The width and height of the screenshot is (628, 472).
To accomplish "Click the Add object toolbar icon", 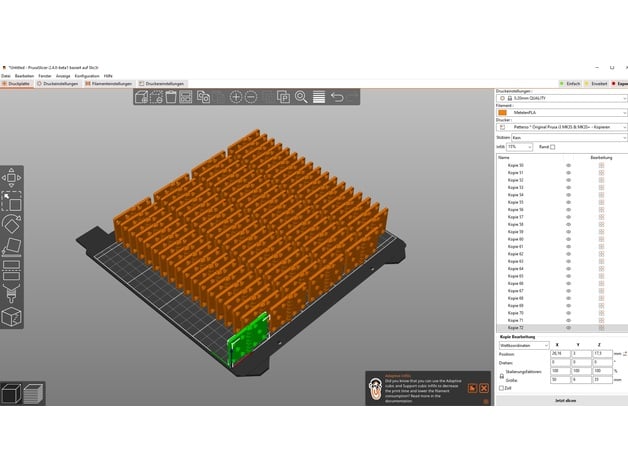I will tap(141, 97).
